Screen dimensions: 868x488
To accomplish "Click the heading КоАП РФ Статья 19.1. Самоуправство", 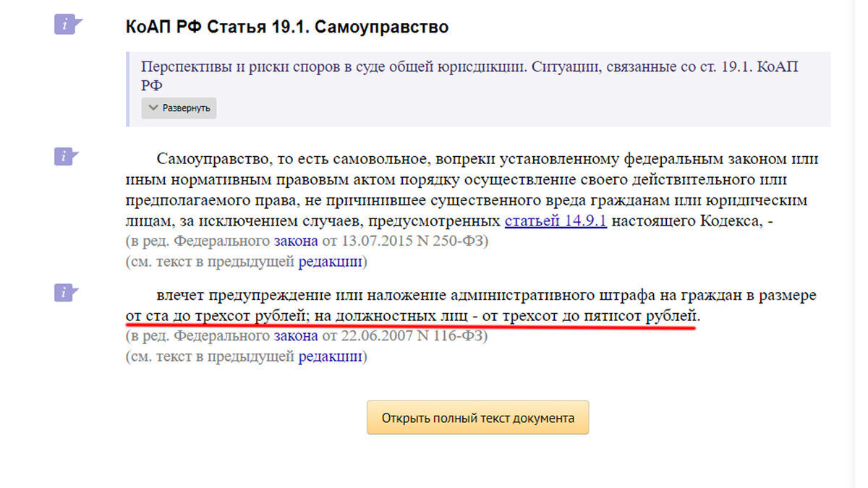I will (286, 27).
